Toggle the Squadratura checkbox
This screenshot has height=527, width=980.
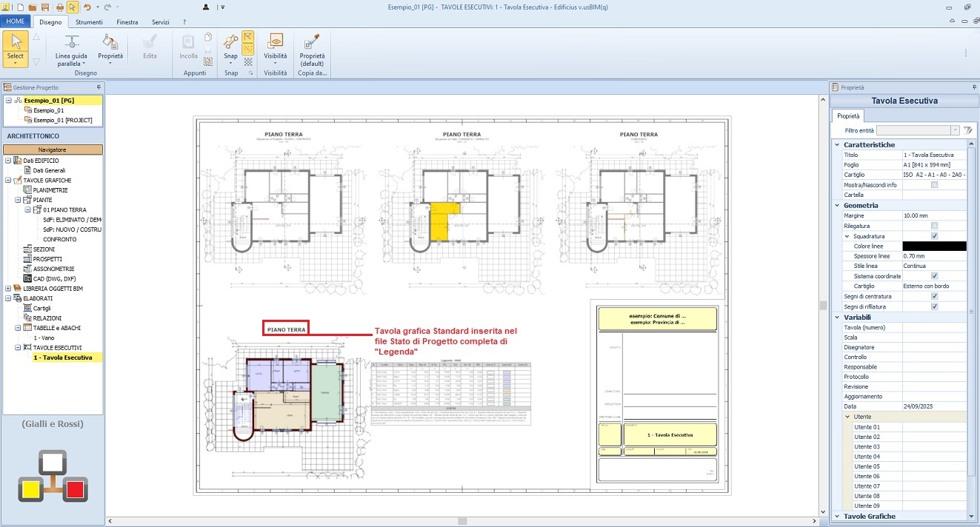[x=934, y=236]
